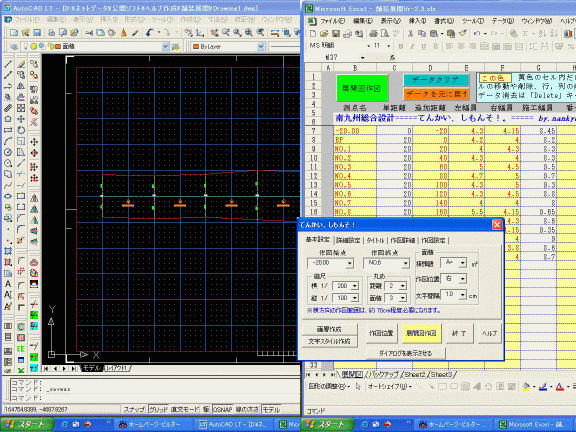
Task: Select the text 'A' tool in draw toolbar
Action: click(x=8, y=284)
